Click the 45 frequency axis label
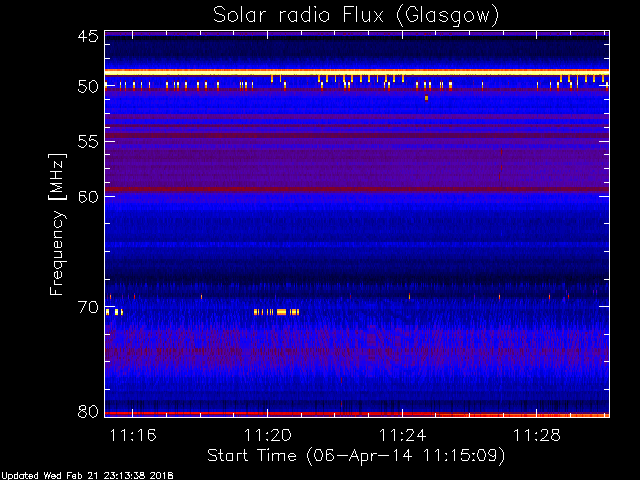Viewport: 640px width, 480px height. [x=88, y=36]
